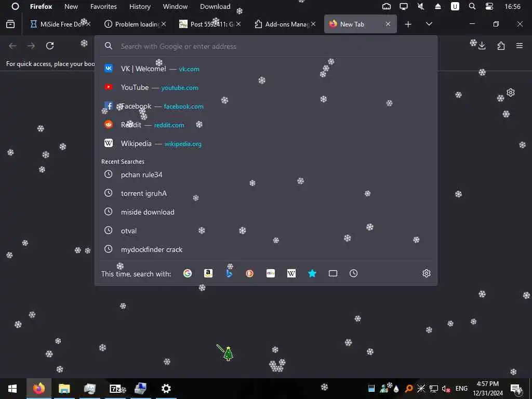
Task: Open Firefox View icon beside tabs
Action: click(10, 24)
